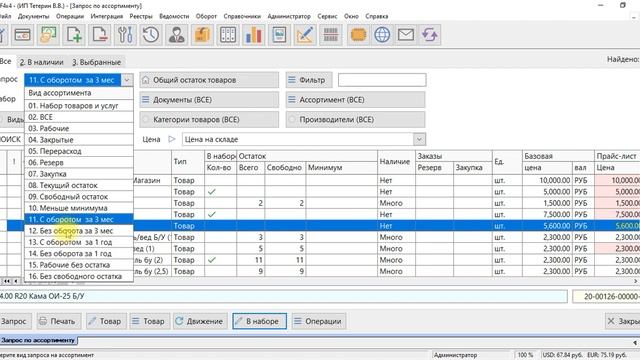The width and height of the screenshot is (640, 360).
Task: Toggle the В наборе checkmark in 7,500.00 row
Action: tap(212, 214)
